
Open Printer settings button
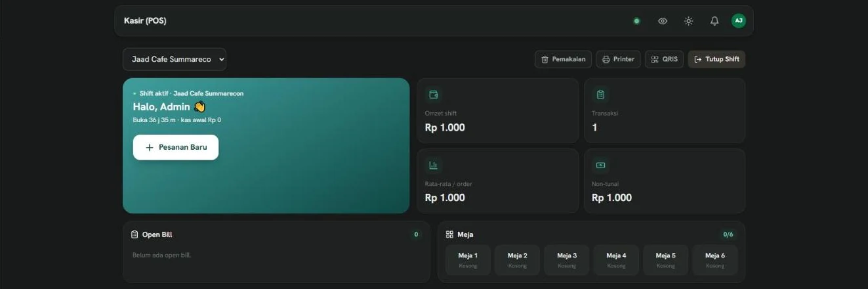click(x=618, y=59)
